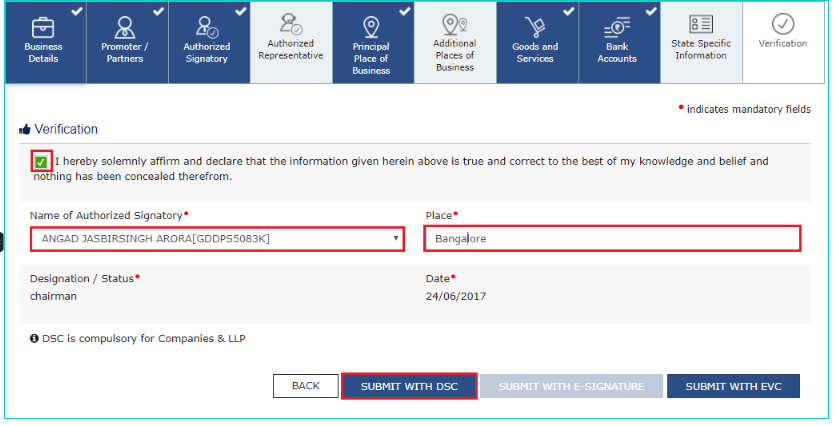Click the 'indicates mandatory fields' note
The image size is (838, 426).
click(749, 109)
